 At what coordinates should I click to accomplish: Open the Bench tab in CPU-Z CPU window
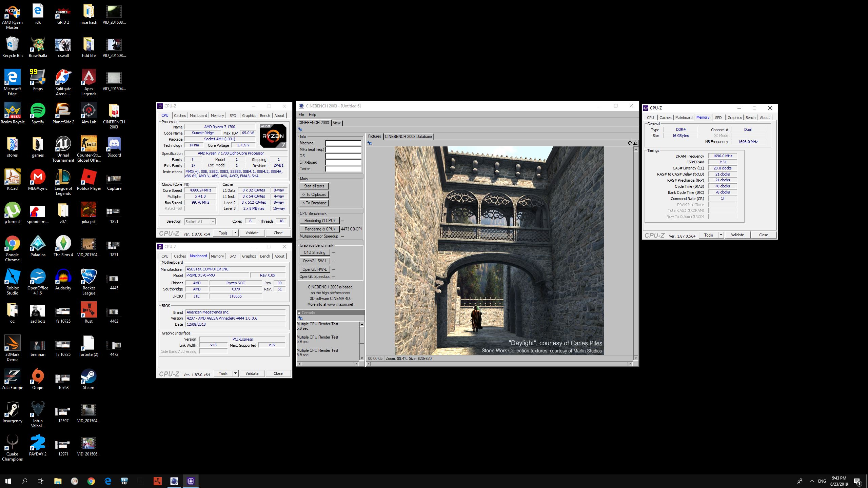click(x=265, y=116)
